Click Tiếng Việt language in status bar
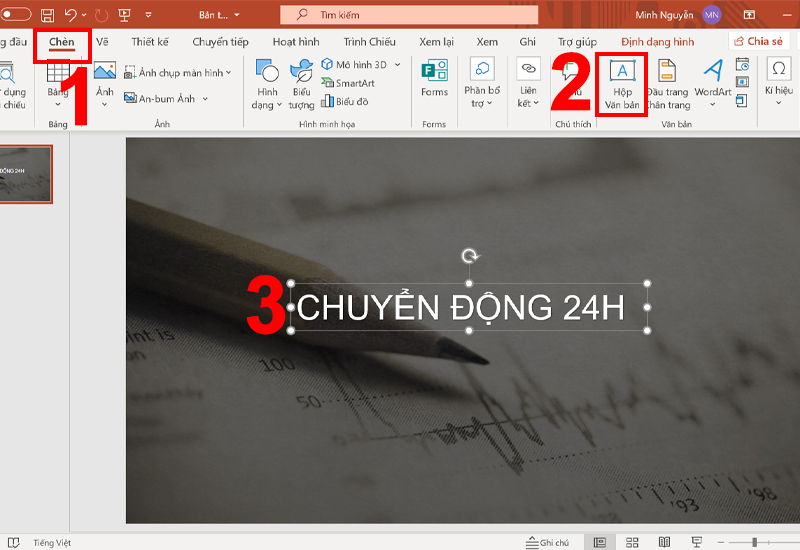 tap(52, 543)
